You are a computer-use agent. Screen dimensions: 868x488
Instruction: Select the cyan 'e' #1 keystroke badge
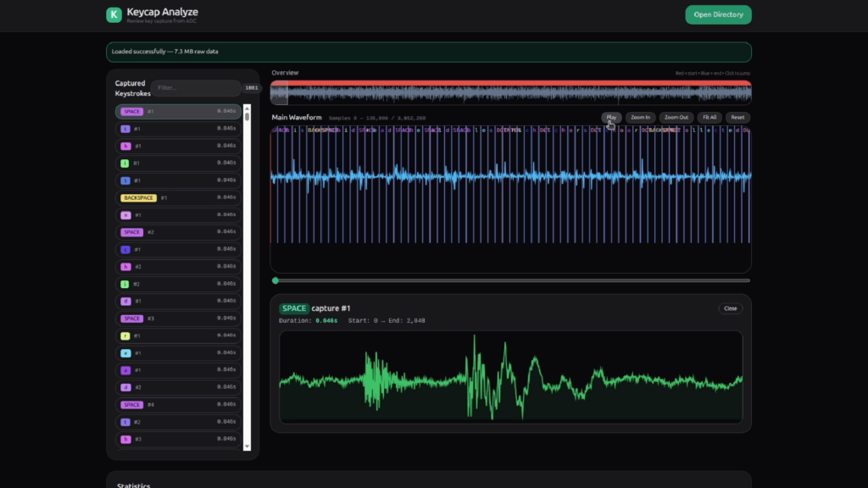125,353
